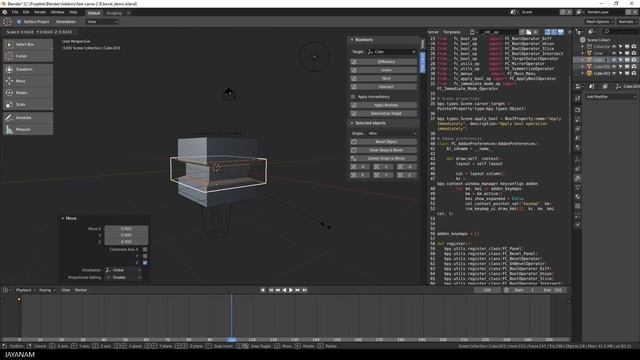Open the Display Wire dropdown

[x=392, y=133]
